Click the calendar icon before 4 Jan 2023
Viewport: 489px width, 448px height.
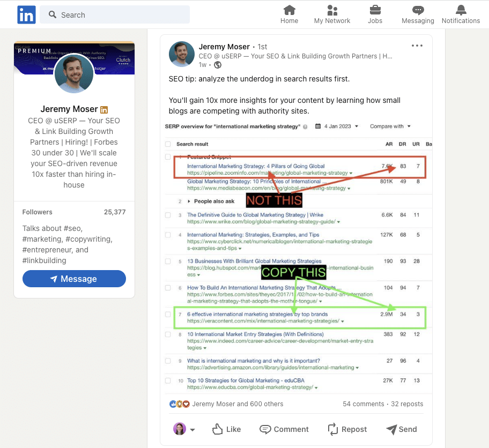[318, 126]
